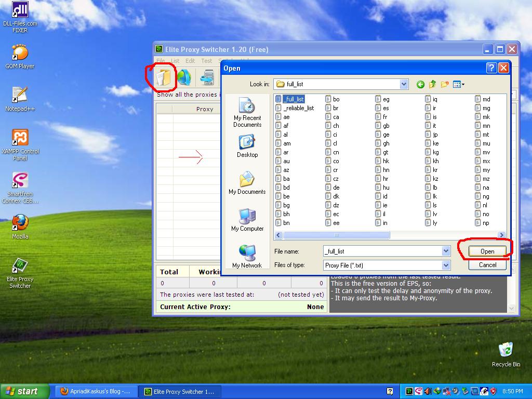The width and height of the screenshot is (532, 399).
Task: Select the file named hk
Action: tap(382, 161)
